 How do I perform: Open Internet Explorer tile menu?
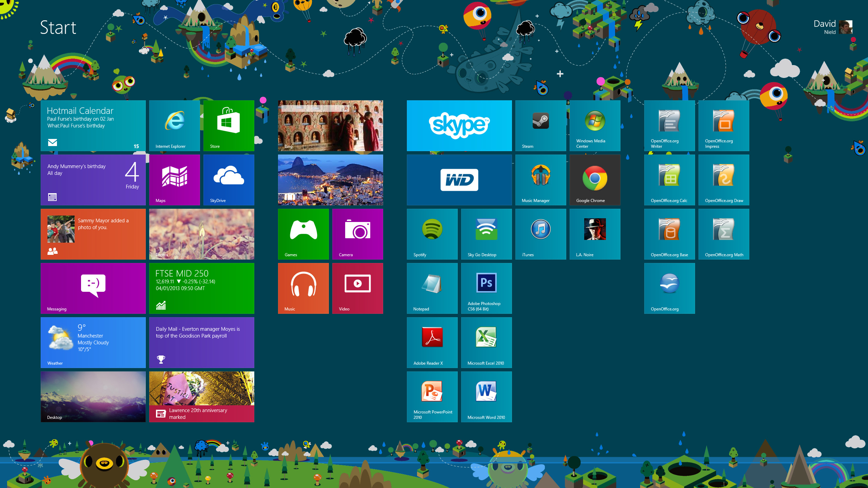[x=174, y=125]
